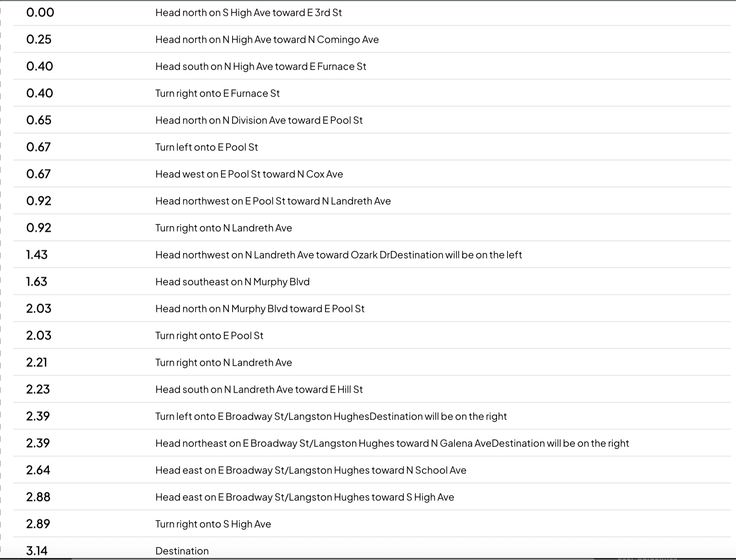Select 'Turn left onto E Broadway St' step
Screen dimensions: 736x560
tap(372, 416)
